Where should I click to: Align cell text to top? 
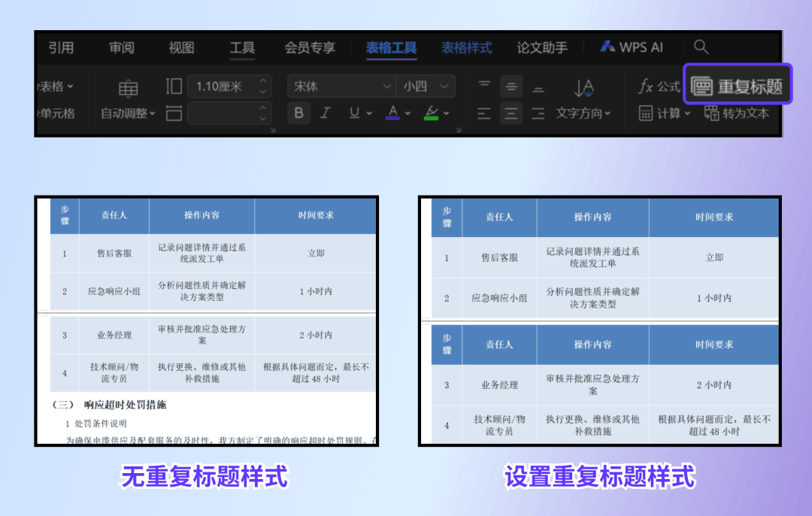[484, 84]
